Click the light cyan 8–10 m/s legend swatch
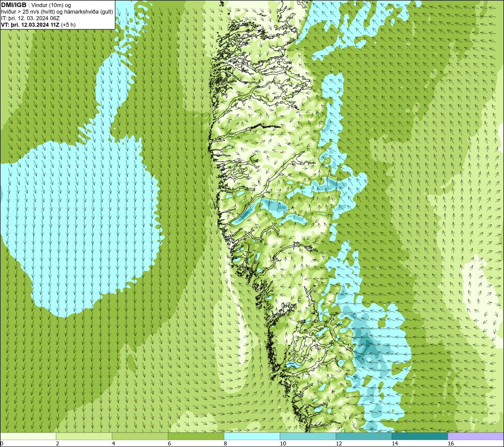This screenshot has width=504, height=447. (252, 436)
